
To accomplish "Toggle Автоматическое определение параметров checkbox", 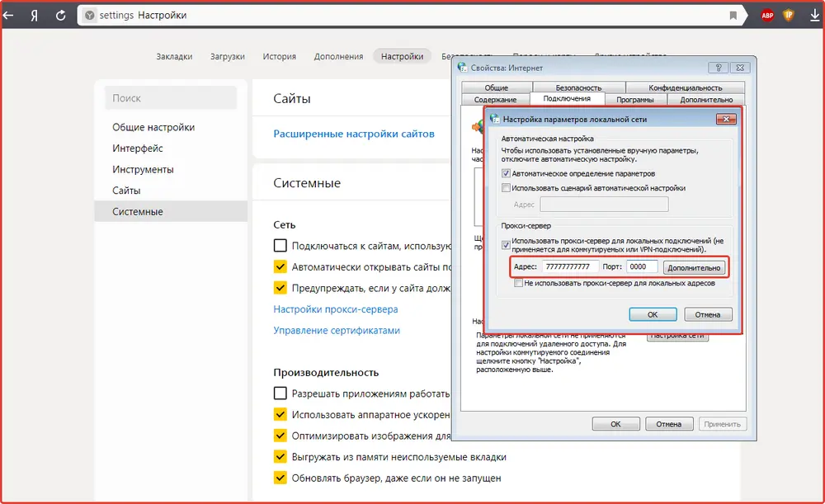I will coord(507,174).
